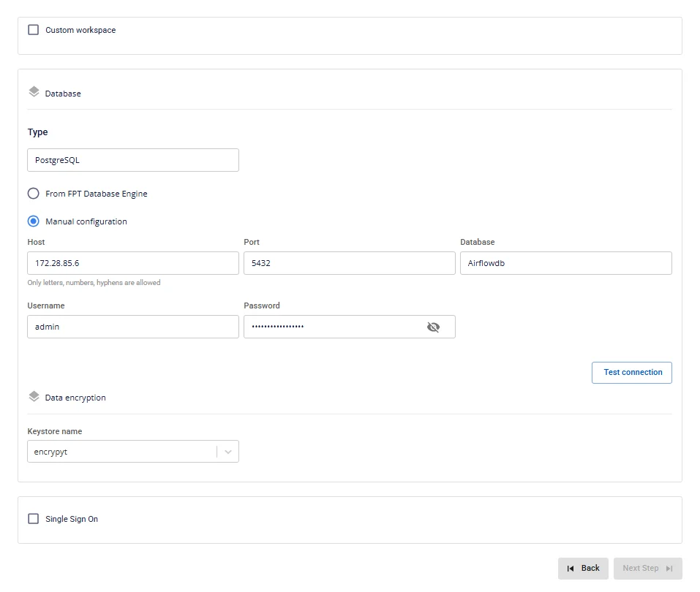Image resolution: width=700 pixels, height=592 pixels.
Task: Click the Test connection button
Action: [x=632, y=373]
